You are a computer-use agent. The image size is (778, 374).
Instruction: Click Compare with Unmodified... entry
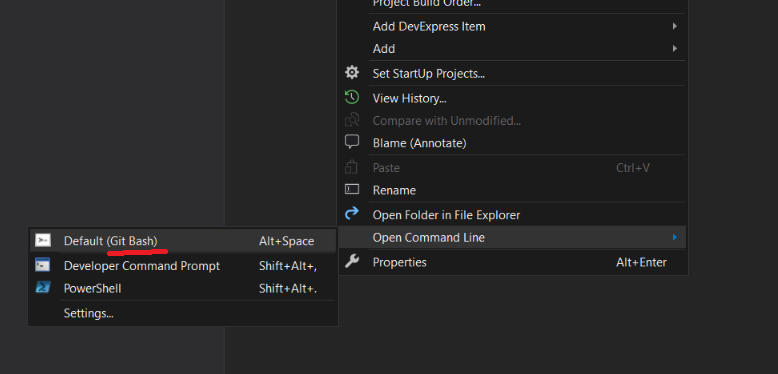pos(512,121)
